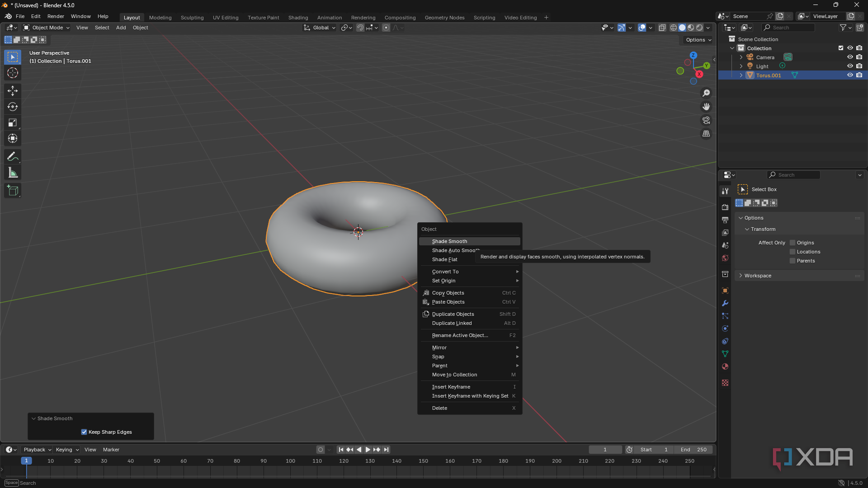Viewport: 868px width, 488px height.
Task: Select the Cursor tool in the left toolbar
Action: [x=13, y=73]
